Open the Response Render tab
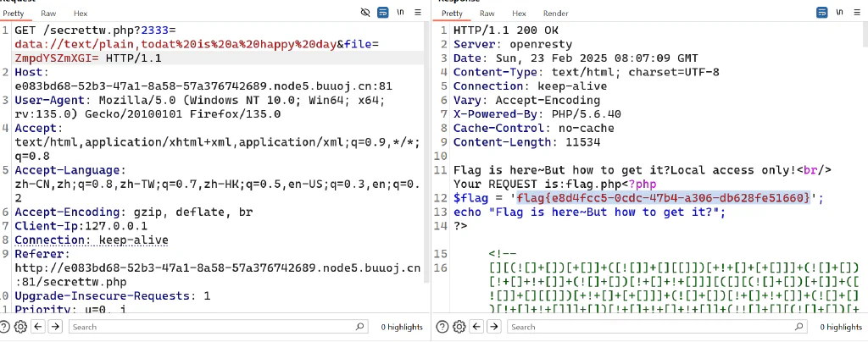The height and width of the screenshot is (342, 868). (x=556, y=14)
